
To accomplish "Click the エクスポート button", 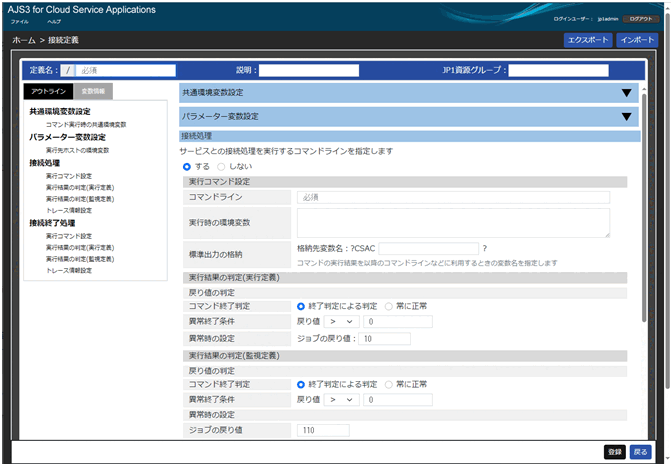I will coord(587,40).
